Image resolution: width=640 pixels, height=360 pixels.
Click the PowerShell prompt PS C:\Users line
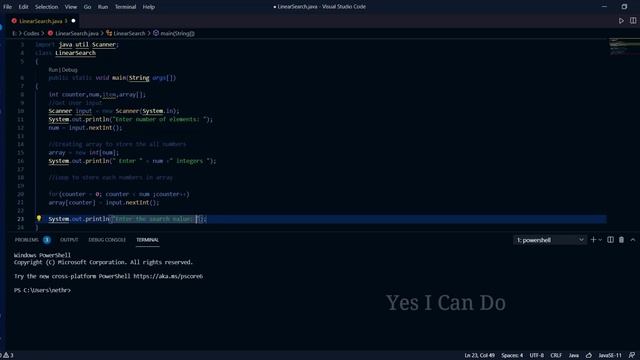[x=42, y=290]
